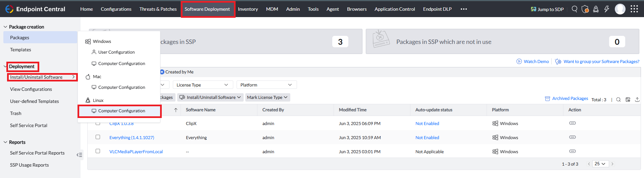Open the Archived Packages link
The height and width of the screenshot is (178, 644).
pyautogui.click(x=570, y=99)
